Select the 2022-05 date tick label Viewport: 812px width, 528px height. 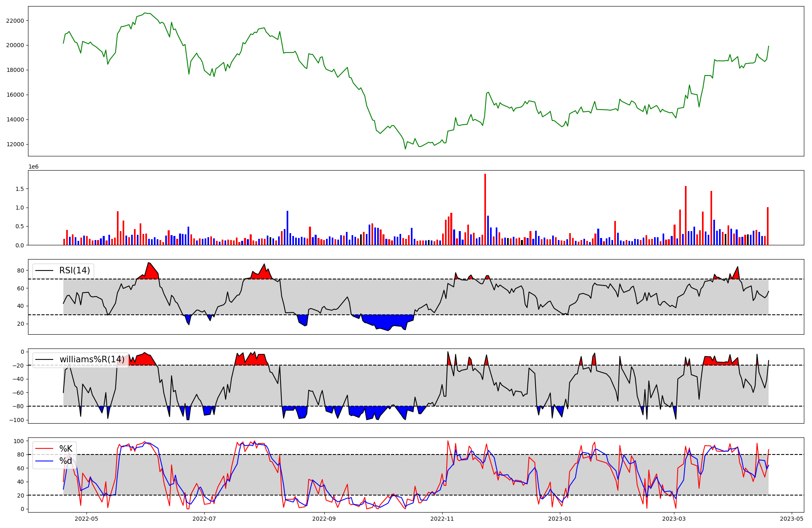(86, 519)
